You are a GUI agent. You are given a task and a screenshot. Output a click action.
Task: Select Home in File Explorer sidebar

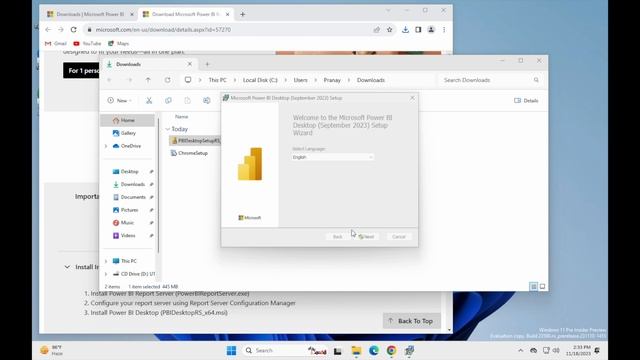pos(128,120)
